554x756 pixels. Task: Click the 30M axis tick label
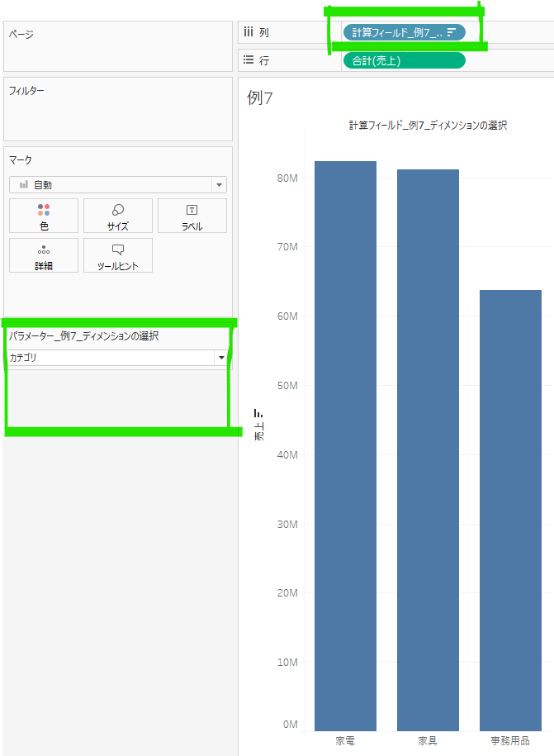click(287, 524)
